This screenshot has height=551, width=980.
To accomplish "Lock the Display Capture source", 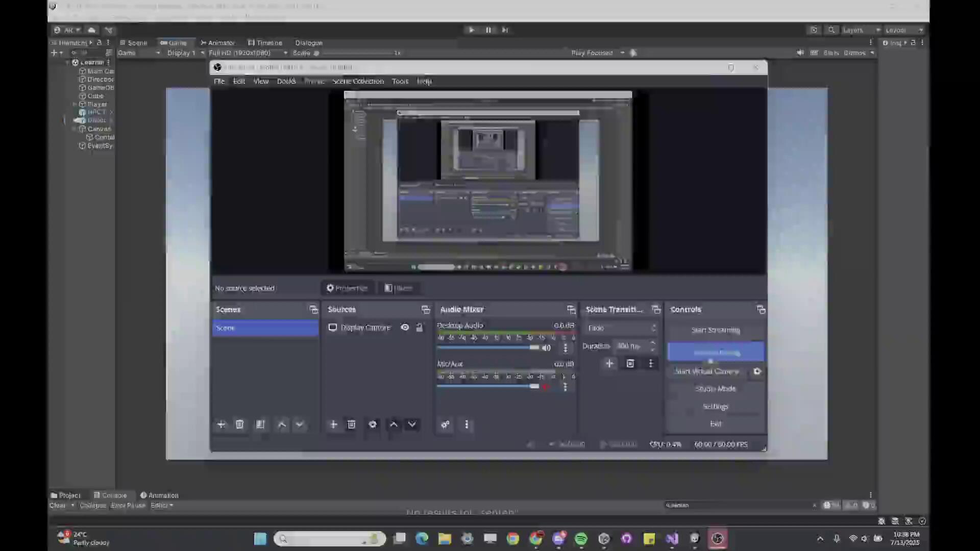I will [x=420, y=327].
